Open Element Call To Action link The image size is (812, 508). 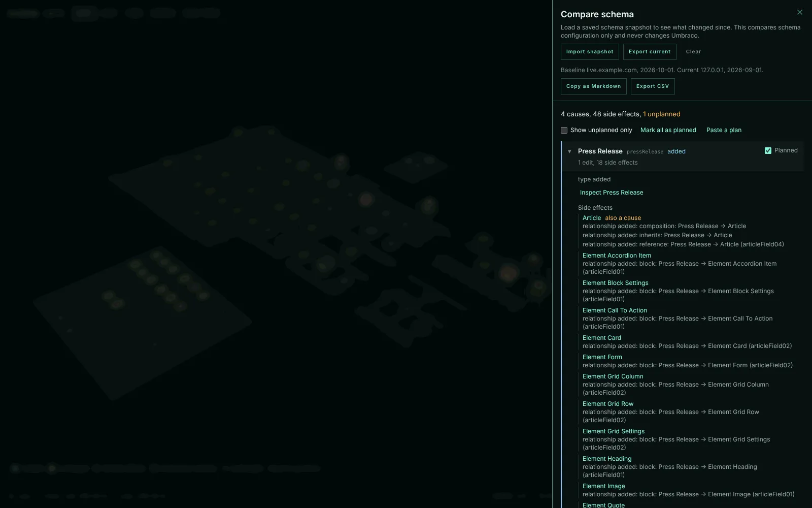(x=615, y=310)
